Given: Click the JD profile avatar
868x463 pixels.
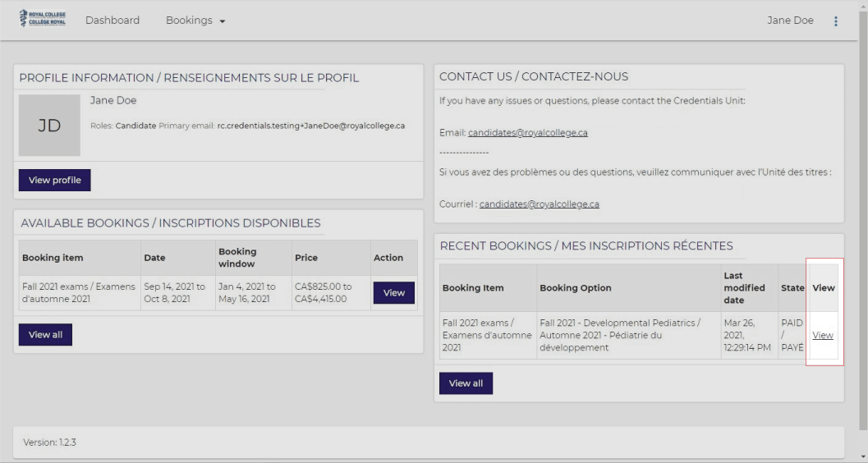Looking at the screenshot, I should click(49, 125).
